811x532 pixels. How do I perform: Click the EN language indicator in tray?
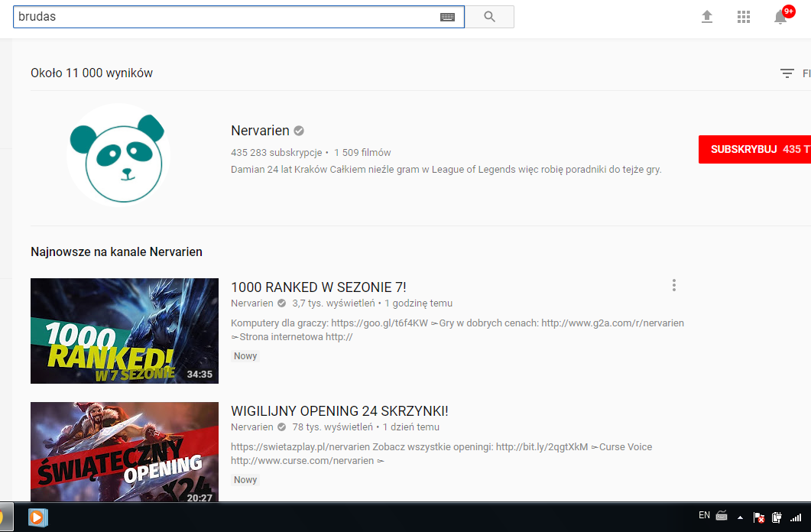tap(704, 516)
